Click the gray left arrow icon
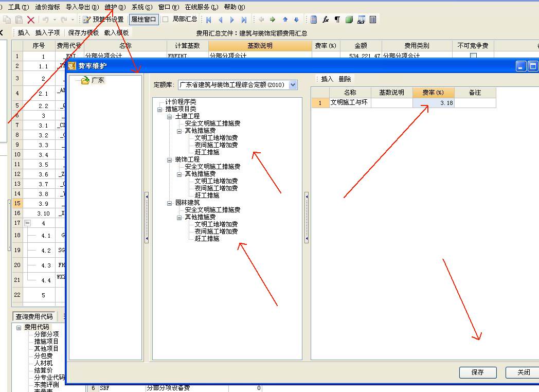Image resolution: width=539 pixels, height=392 pixels. click(261, 20)
